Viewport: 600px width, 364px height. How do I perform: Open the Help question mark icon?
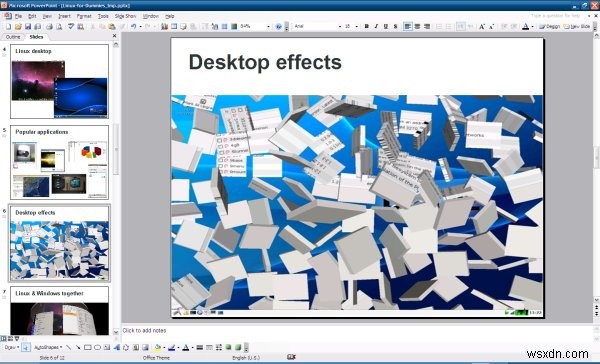[x=279, y=26]
